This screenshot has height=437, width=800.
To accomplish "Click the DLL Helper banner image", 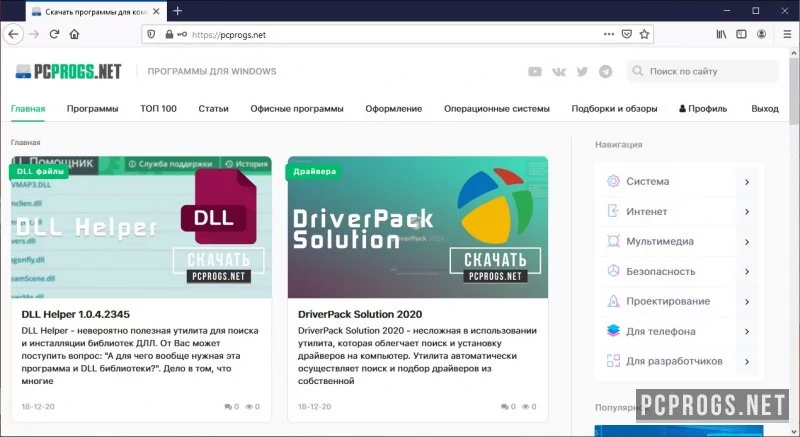I will click(x=141, y=227).
